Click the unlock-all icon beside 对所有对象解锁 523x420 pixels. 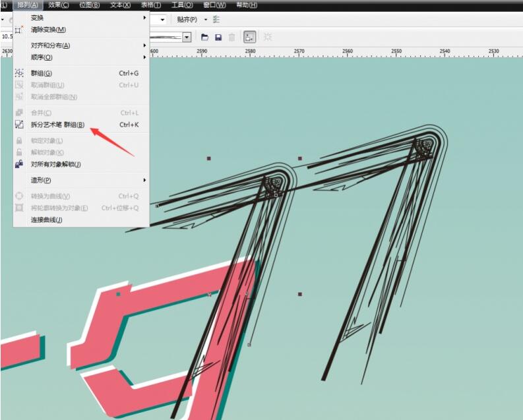(19, 164)
